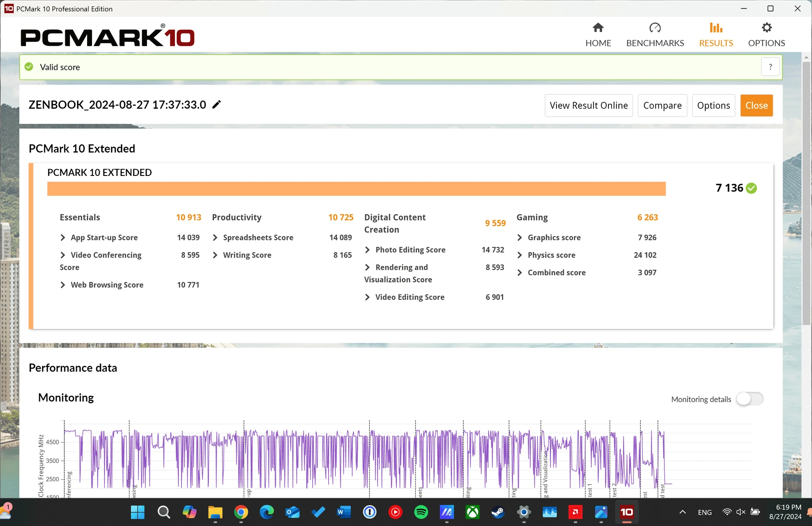Click the Essentials score 10 913
Viewport: 812px width, 526px height.
(x=189, y=217)
